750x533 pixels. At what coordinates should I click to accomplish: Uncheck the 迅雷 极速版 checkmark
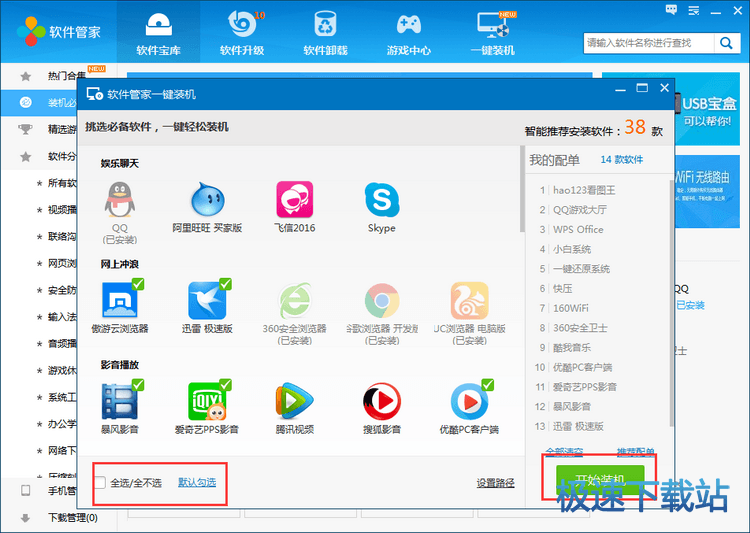coord(225,284)
